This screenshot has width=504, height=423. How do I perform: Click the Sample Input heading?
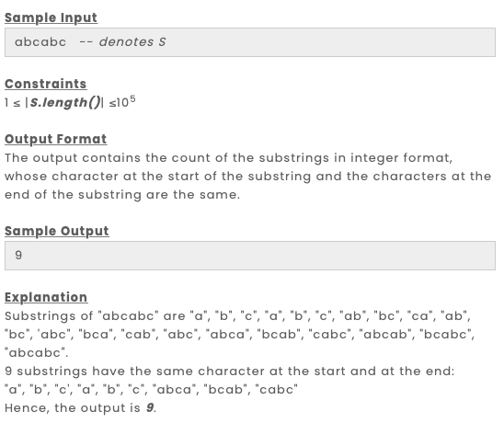pos(51,18)
